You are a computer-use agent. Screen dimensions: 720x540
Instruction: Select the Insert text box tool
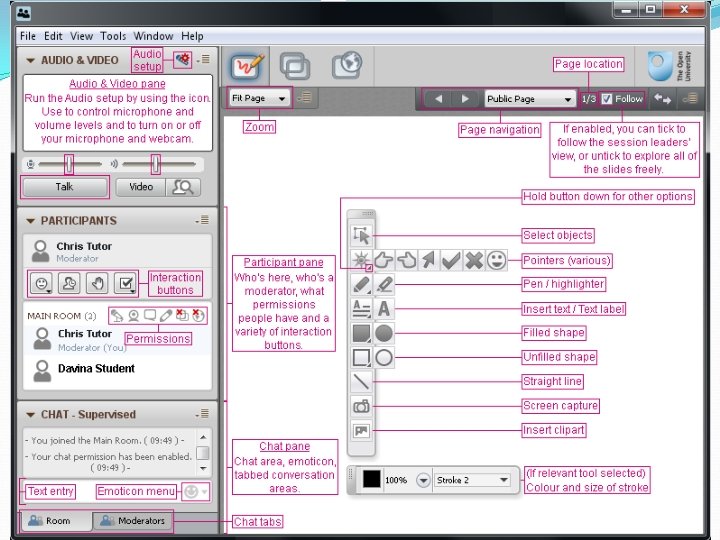(361, 309)
